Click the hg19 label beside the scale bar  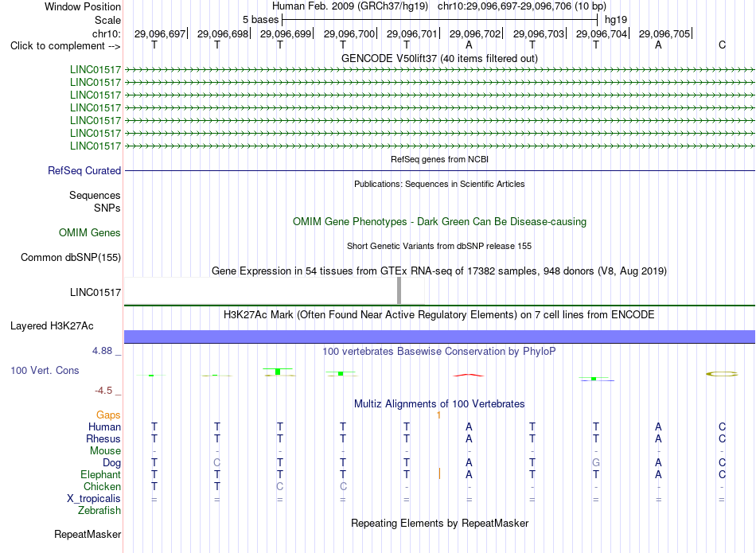click(x=616, y=20)
